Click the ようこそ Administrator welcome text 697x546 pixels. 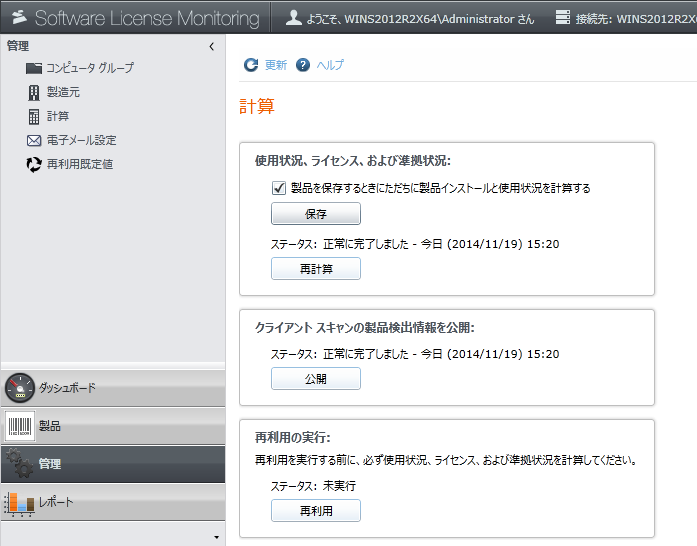tap(421, 19)
